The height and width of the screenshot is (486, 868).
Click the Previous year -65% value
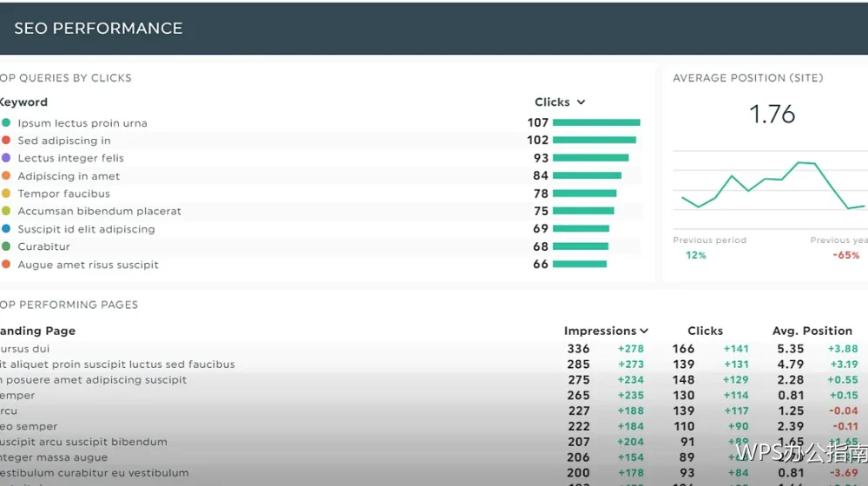coord(846,255)
